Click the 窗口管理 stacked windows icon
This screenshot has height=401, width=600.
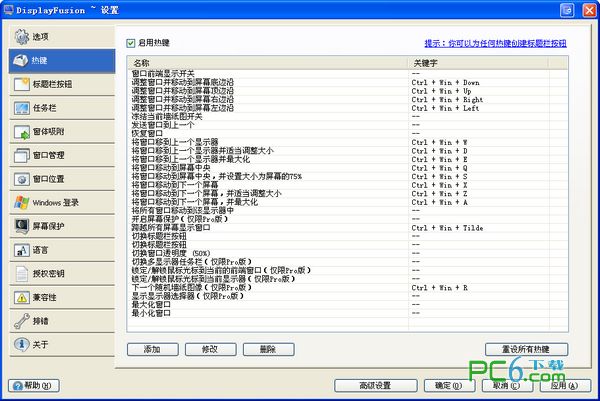coord(22,155)
